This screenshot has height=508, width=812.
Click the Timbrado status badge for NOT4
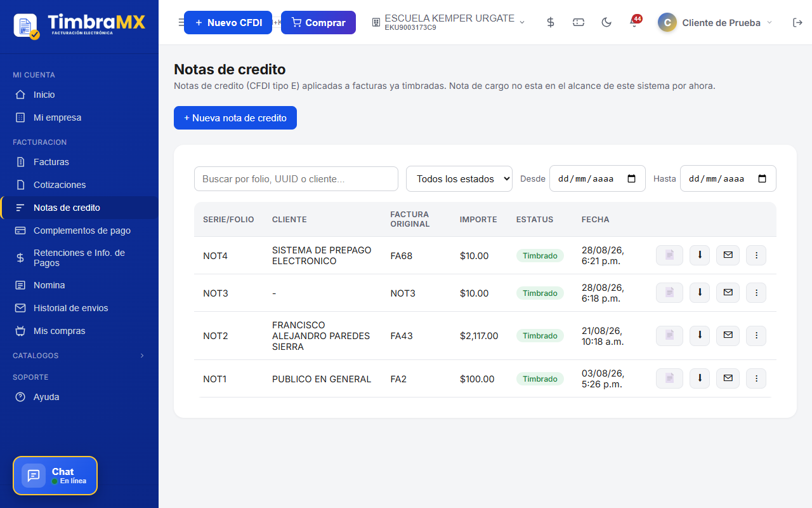pyautogui.click(x=540, y=255)
